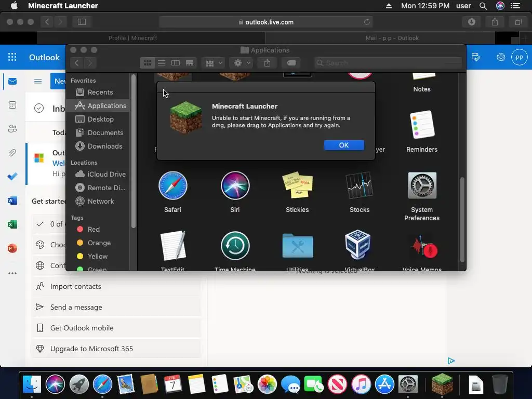Open the Stickies application icon

(297, 185)
